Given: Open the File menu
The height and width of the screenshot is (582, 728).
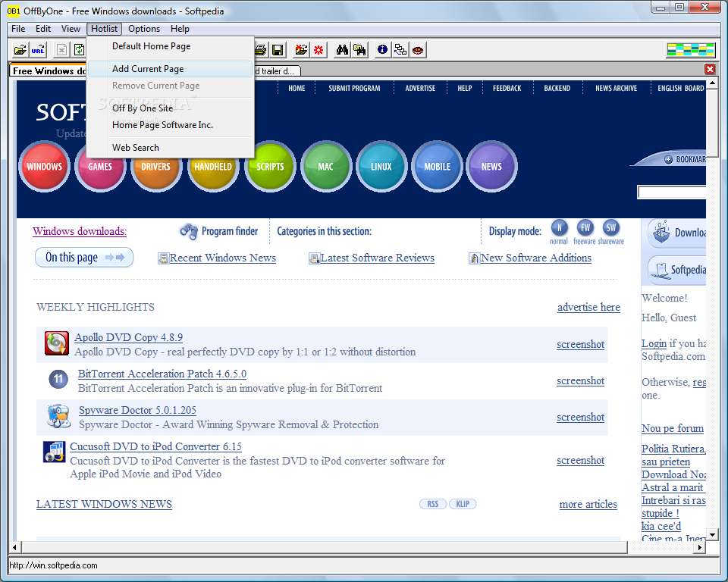Looking at the screenshot, I should [x=18, y=29].
